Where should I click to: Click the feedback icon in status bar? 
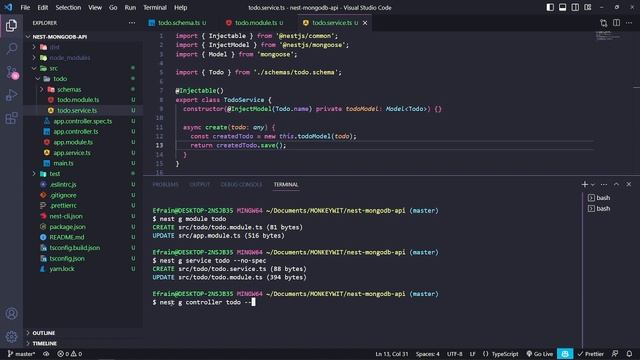click(x=615, y=354)
